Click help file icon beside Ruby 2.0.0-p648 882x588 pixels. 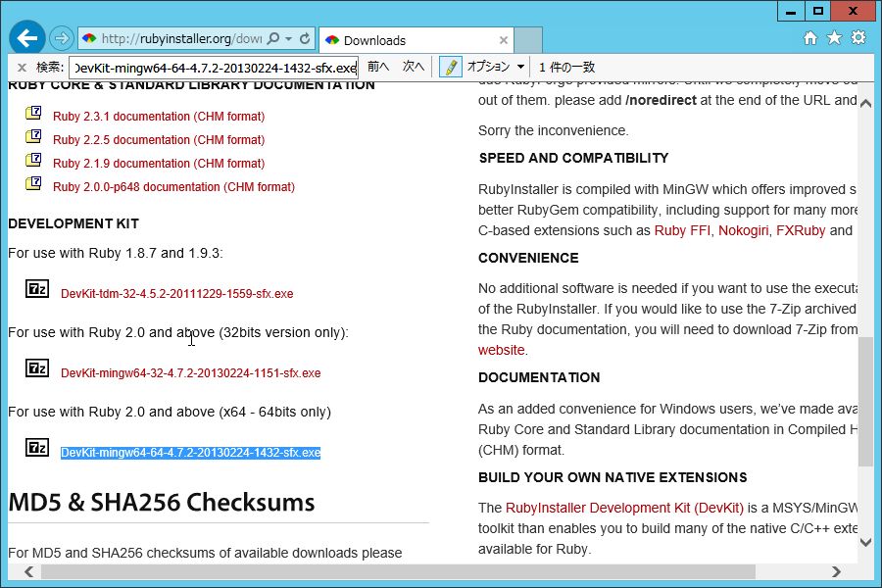coord(33,184)
